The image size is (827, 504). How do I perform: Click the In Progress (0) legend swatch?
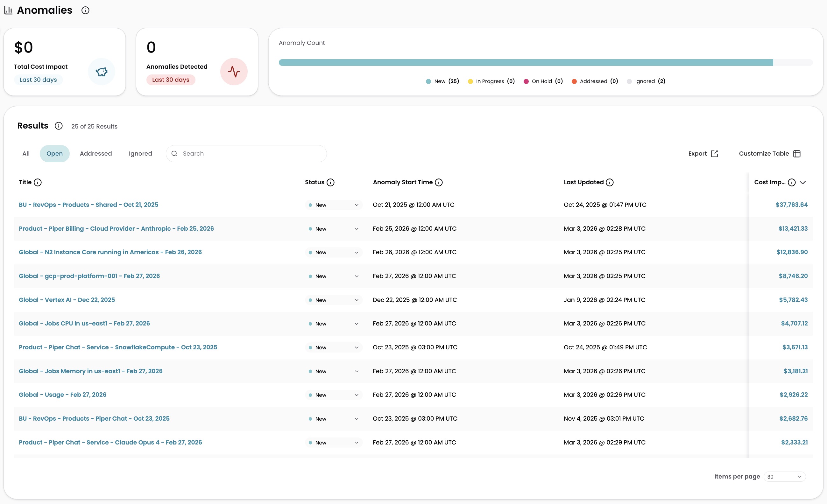coord(470,81)
